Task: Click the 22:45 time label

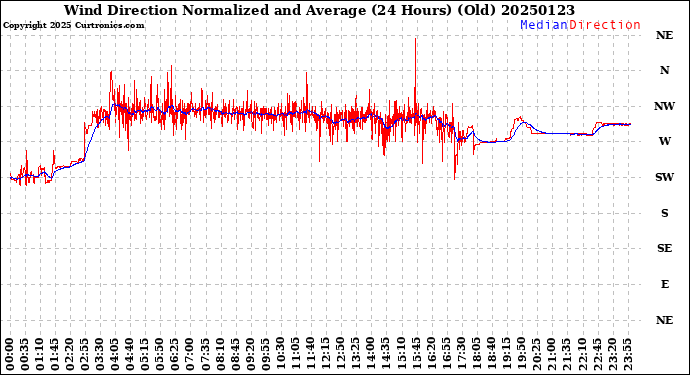Action: [x=596, y=355]
